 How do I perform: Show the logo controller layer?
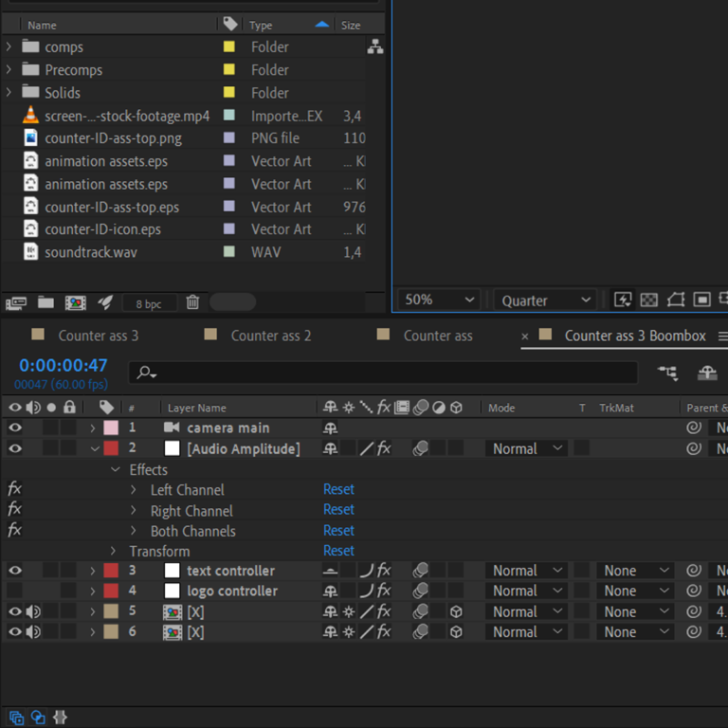click(x=15, y=591)
